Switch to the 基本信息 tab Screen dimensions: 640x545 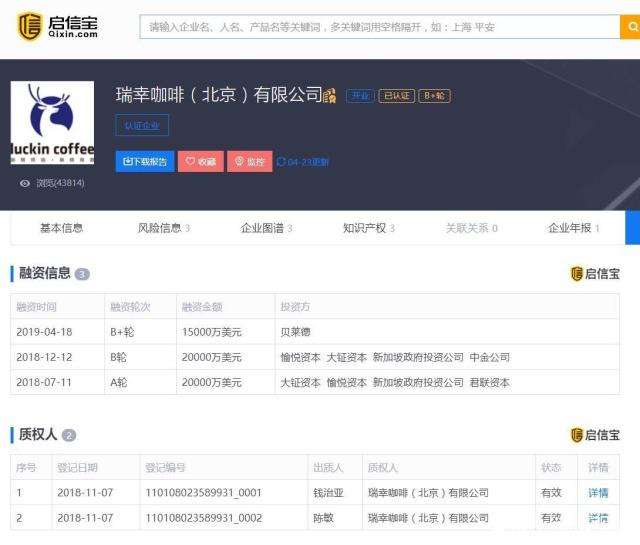61,228
